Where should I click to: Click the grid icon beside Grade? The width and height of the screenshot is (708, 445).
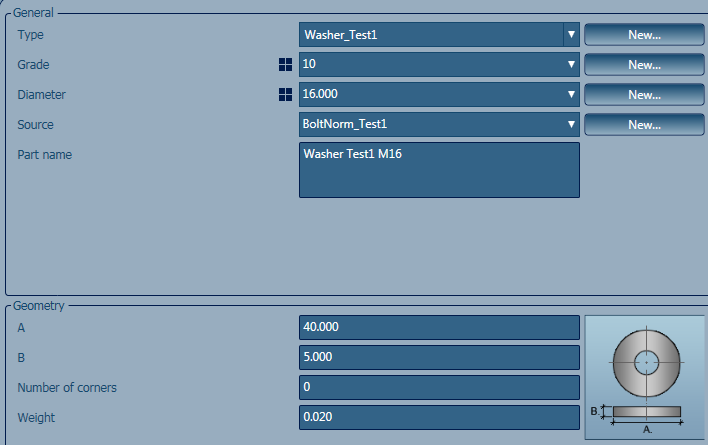point(285,65)
